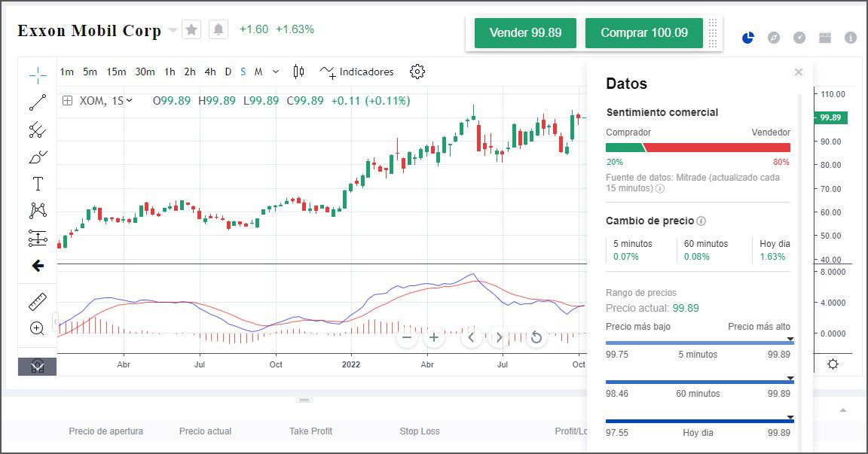Viewport: 868px width, 454px height.
Task: Activate the zoom-in magnifier tool
Action: coord(36,328)
